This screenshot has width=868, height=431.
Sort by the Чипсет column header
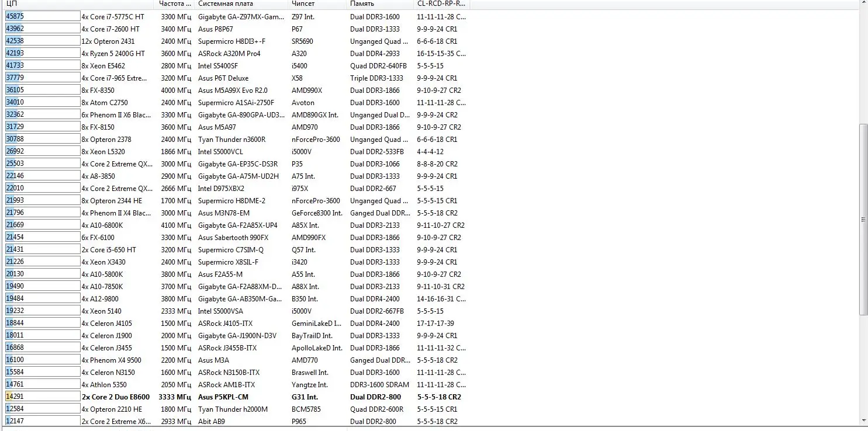(317, 4)
